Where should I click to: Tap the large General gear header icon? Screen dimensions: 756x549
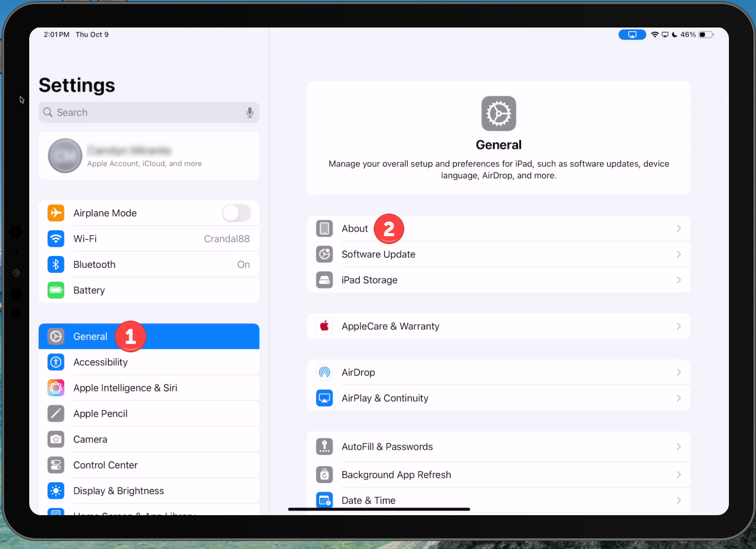click(499, 113)
